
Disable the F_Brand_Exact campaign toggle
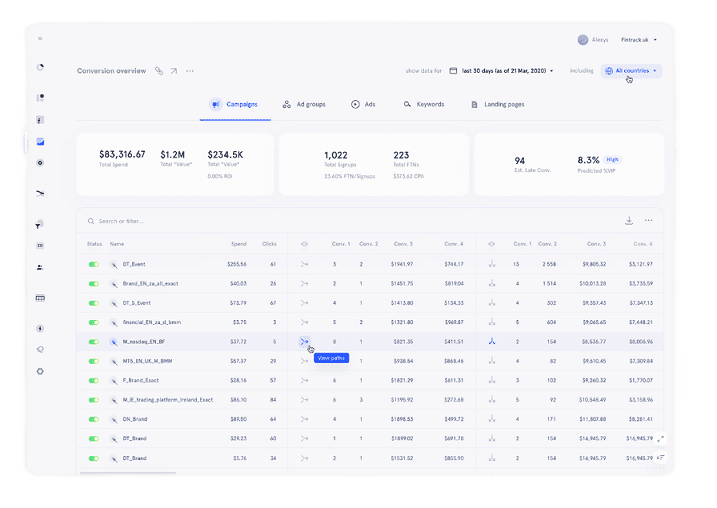pos(94,380)
